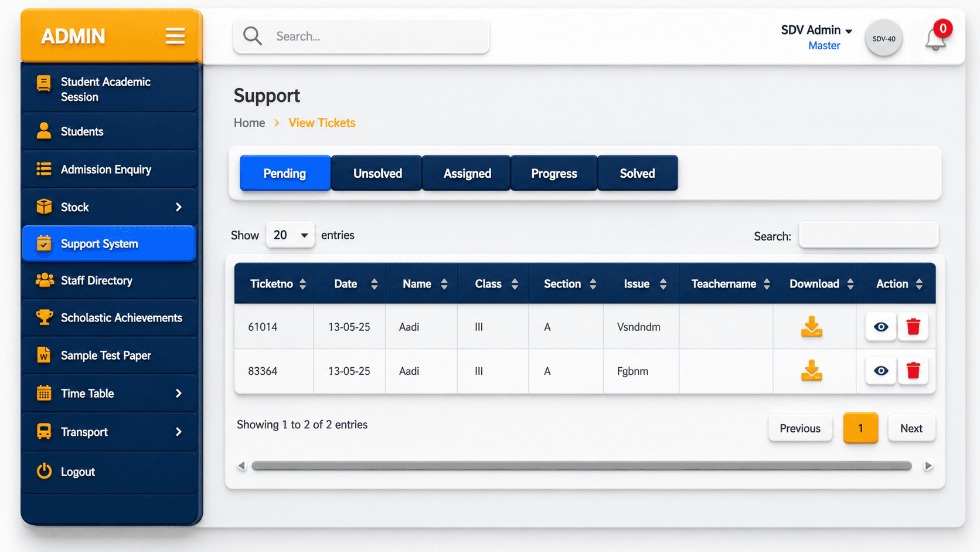
Task: Open the Show 20 entries dropdown
Action: click(x=290, y=235)
